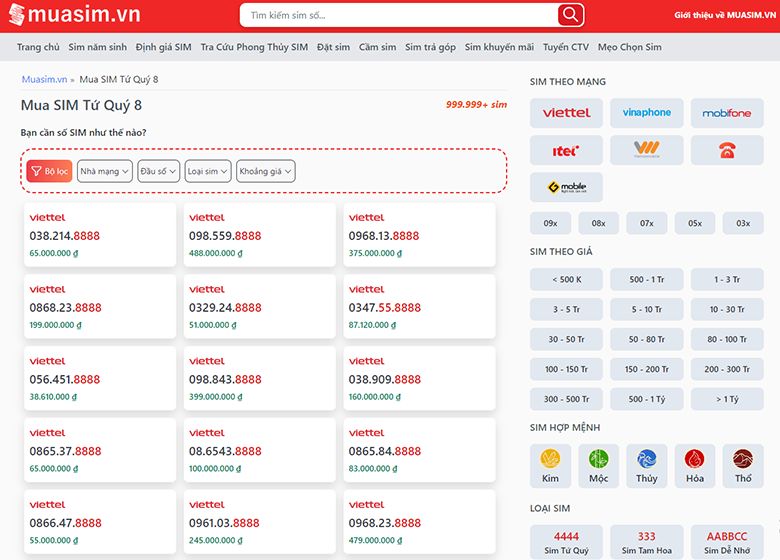Expand the Nhà mạng dropdown
Viewport: 780px width, 560px height.
[x=105, y=171]
